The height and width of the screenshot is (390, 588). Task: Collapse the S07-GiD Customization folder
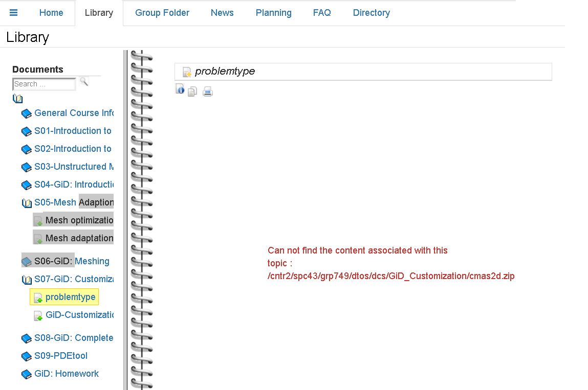27,280
